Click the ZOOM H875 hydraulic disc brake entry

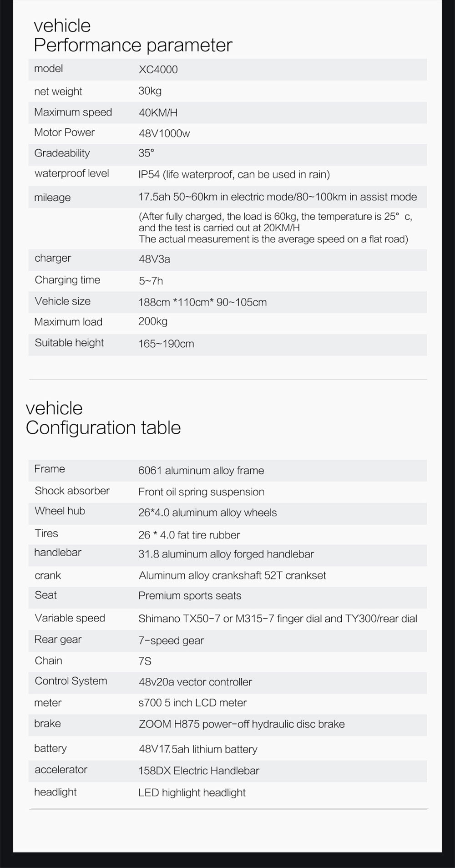click(x=242, y=724)
